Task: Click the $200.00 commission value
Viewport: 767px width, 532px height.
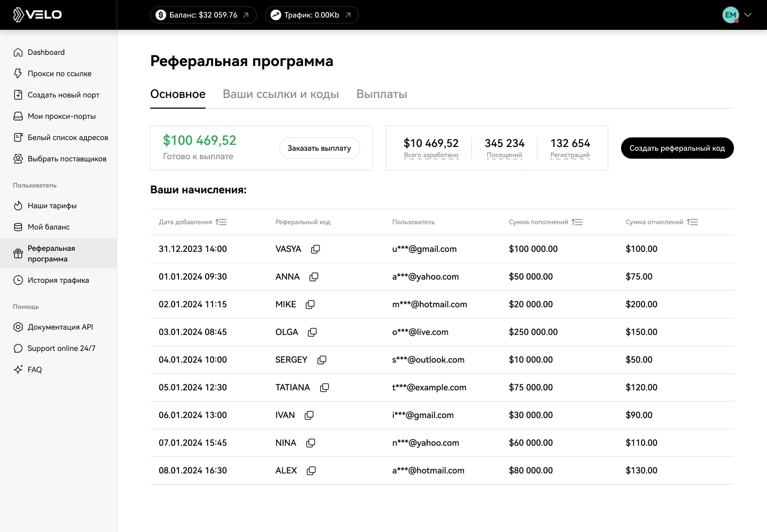Action: 641,305
